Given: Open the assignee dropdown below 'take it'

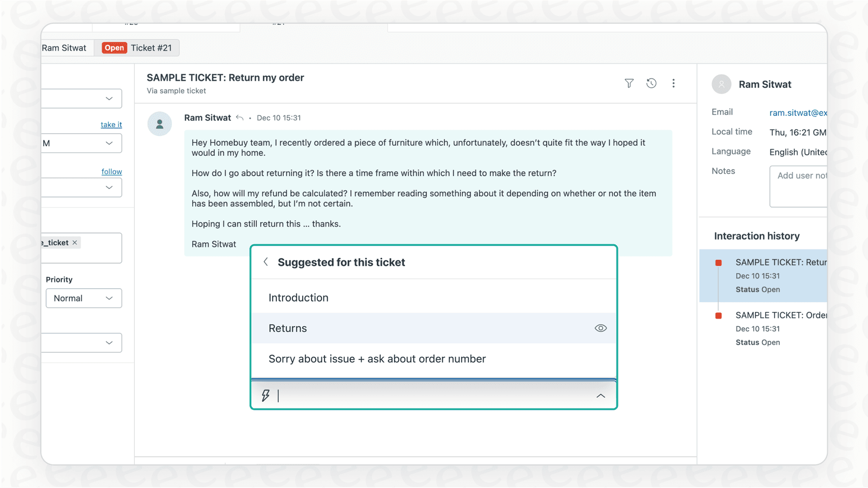Looking at the screenshot, I should [x=83, y=143].
